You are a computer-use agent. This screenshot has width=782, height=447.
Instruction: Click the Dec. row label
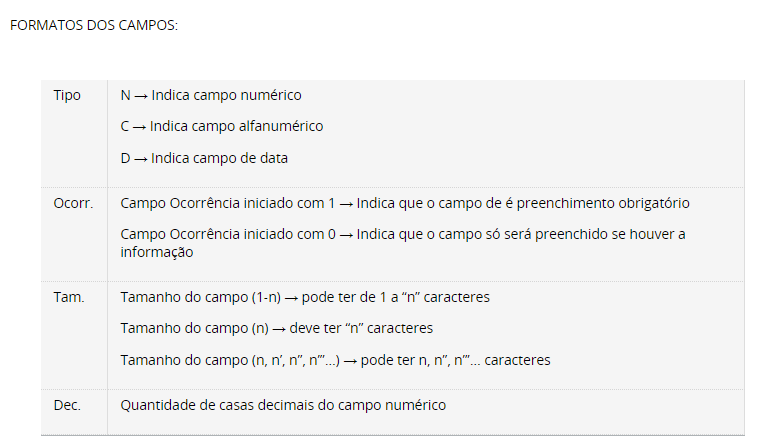[67, 405]
